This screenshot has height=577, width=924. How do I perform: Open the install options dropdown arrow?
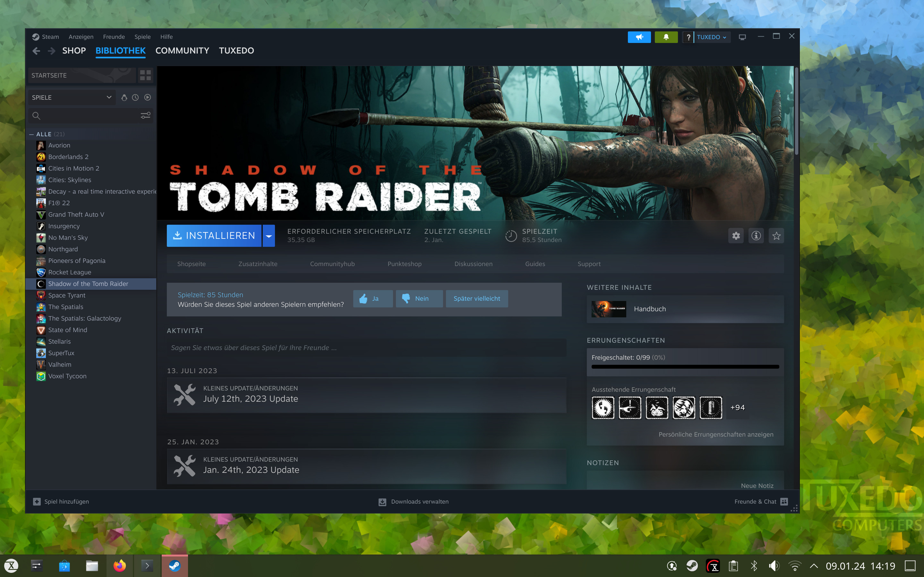269,236
